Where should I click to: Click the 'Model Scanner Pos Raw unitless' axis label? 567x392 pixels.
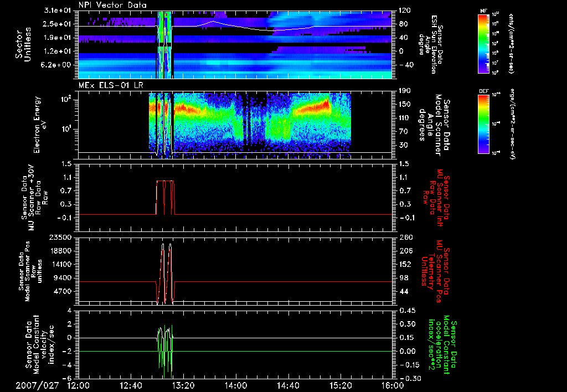click(30, 271)
